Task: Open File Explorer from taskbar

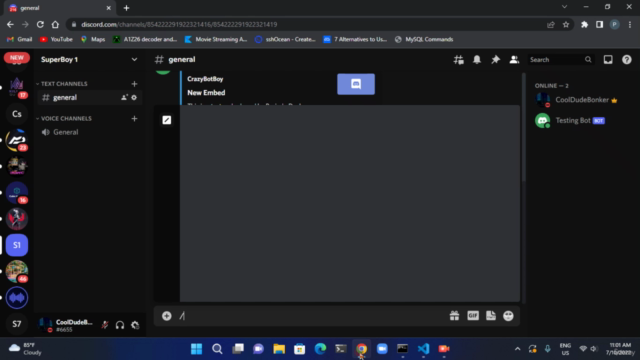Action: [x=279, y=349]
